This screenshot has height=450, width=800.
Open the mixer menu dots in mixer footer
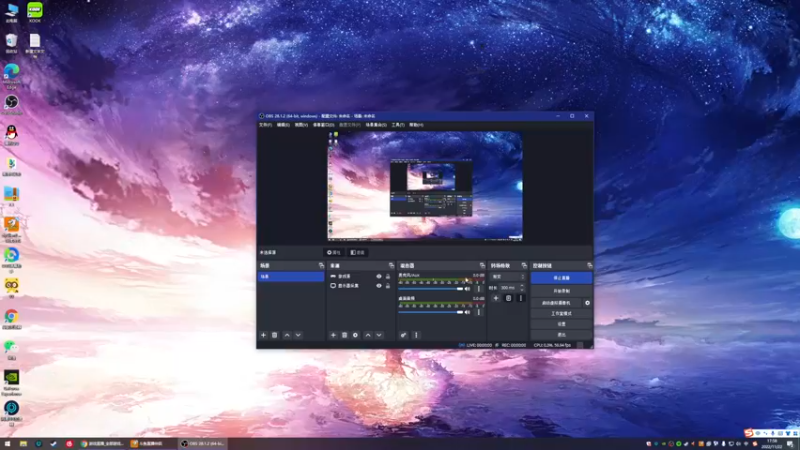pos(416,335)
